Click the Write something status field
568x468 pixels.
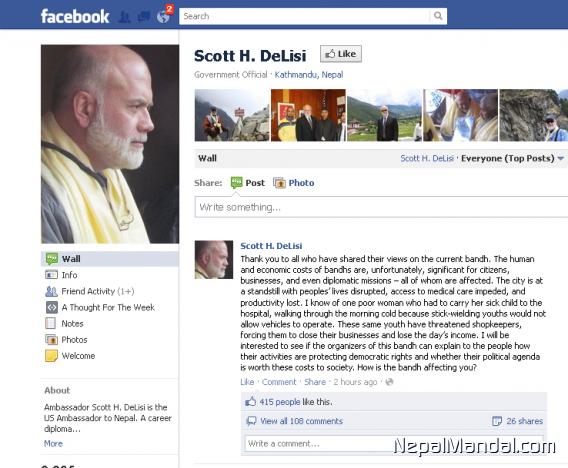381,207
